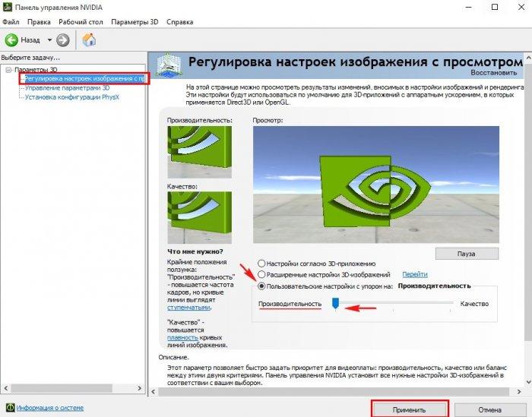Click the gray Forward arrow icon
The image size is (532, 417).
coord(63,40)
